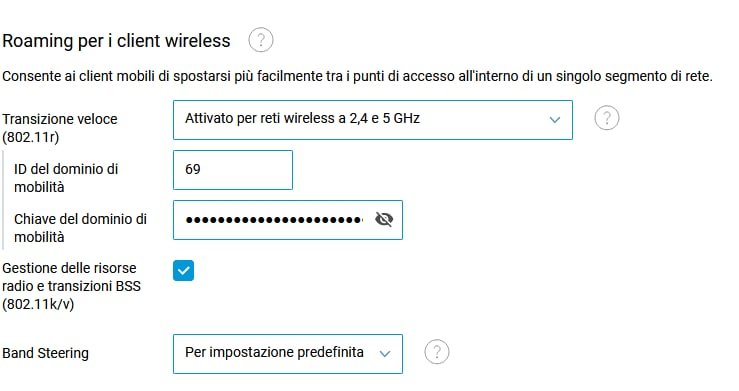The image size is (739, 391).
Task: Click the ID del dominio di mobilità label
Action: 66,178
